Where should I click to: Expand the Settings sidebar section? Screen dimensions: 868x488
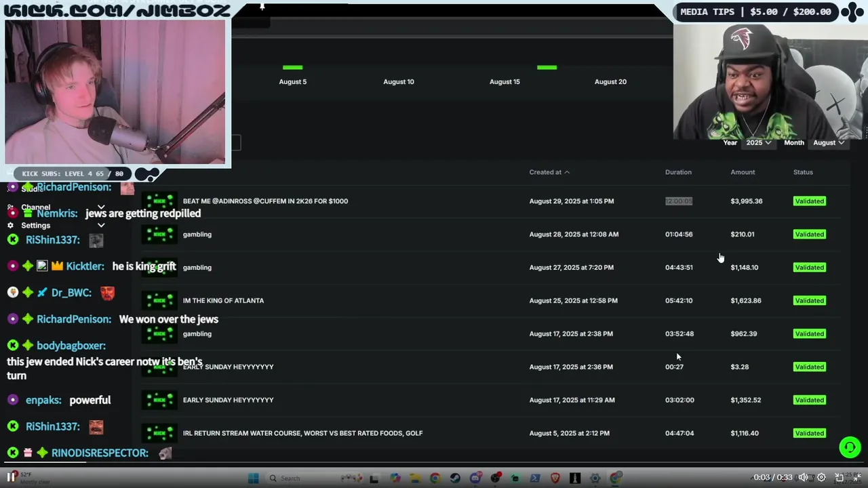101,225
